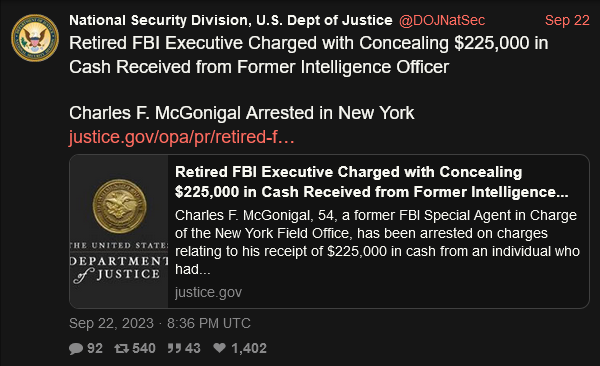Select the 540 retweets count
The image size is (600, 366).
tap(144, 348)
